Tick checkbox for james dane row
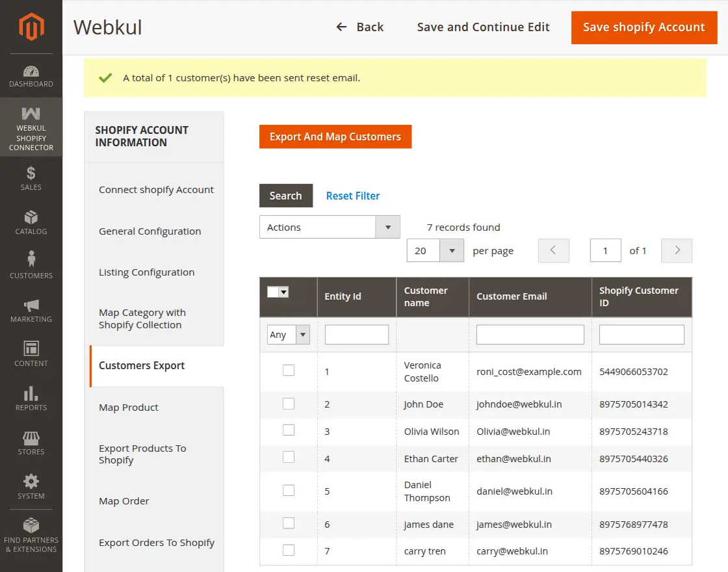The width and height of the screenshot is (728, 572). pos(289,523)
